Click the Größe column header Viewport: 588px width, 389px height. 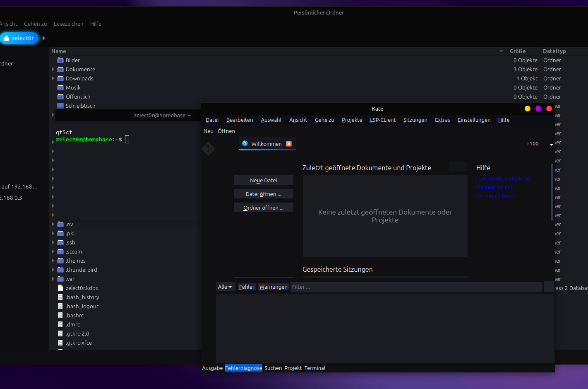tap(523, 51)
